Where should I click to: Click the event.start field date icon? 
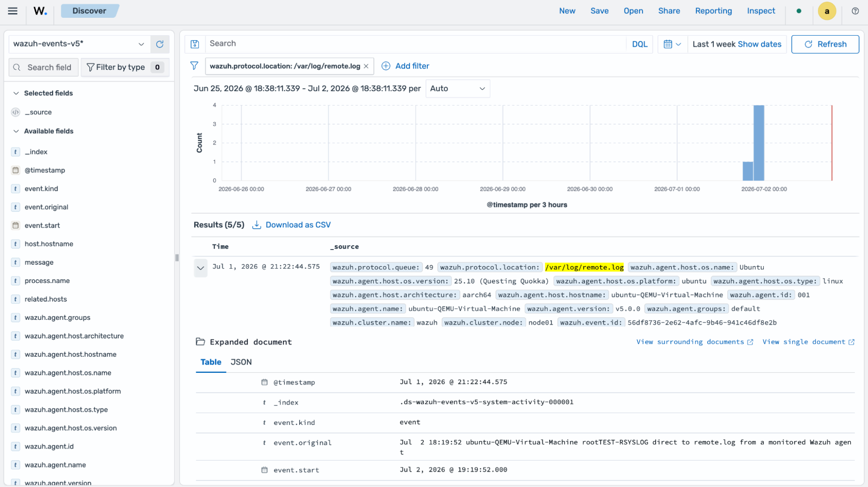pos(16,225)
